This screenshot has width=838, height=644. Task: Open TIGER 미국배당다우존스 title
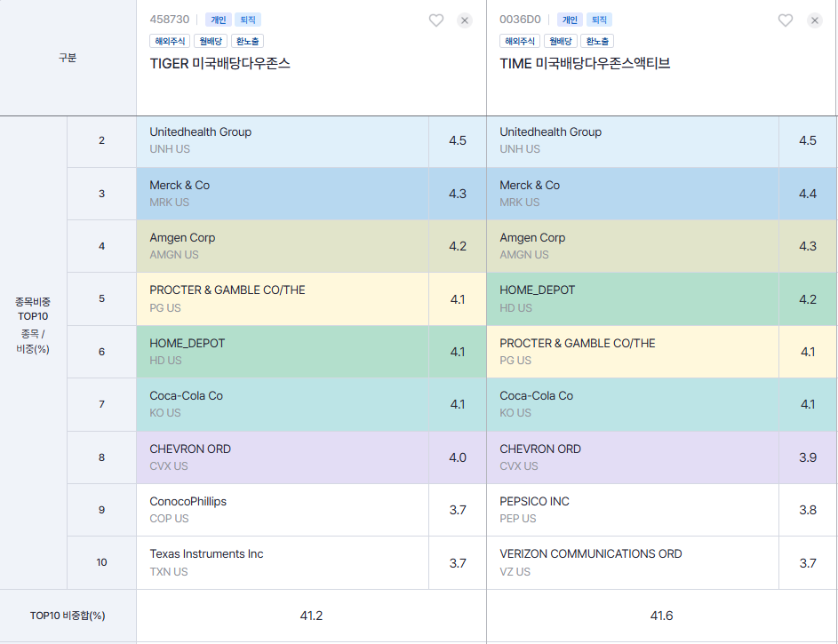(x=219, y=64)
